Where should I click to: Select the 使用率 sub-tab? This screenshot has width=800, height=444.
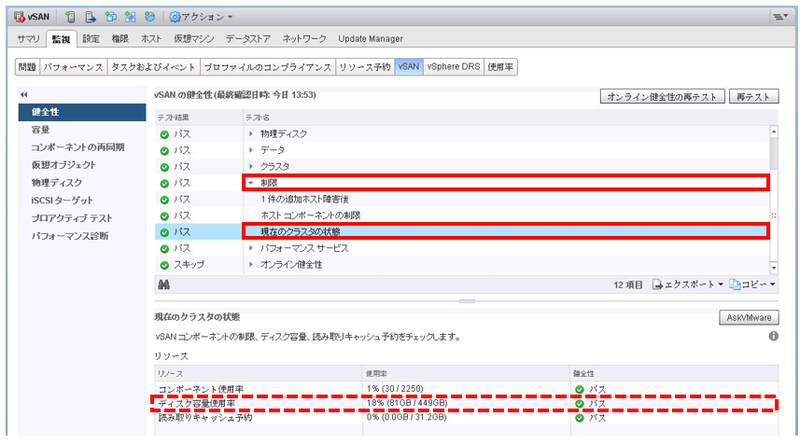501,67
